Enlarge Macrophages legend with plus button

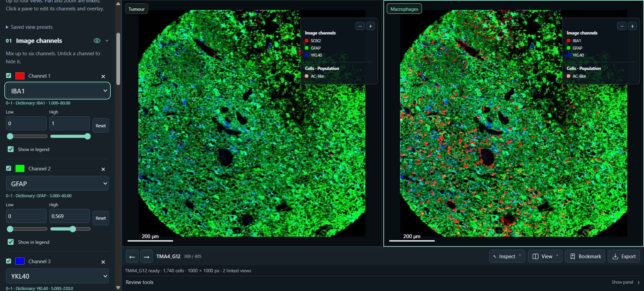(x=632, y=26)
